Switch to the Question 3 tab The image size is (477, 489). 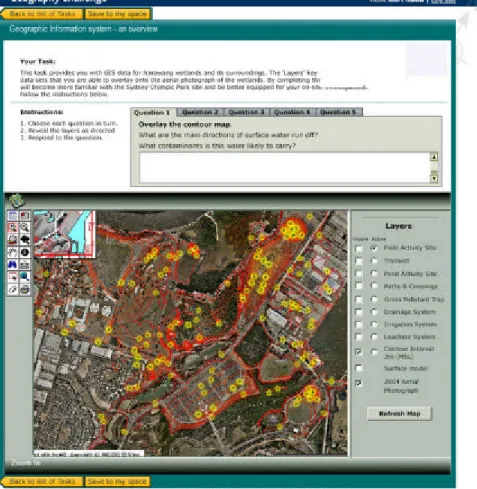coord(246,112)
